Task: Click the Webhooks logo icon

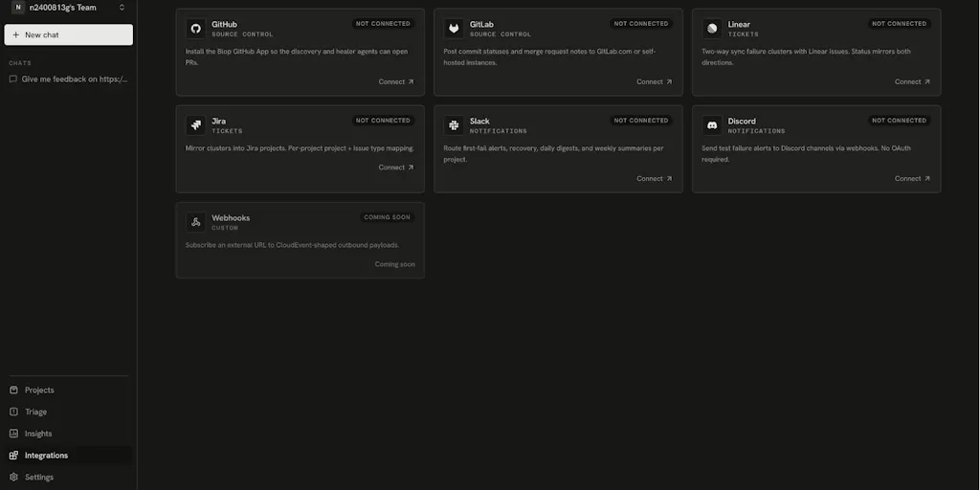Action: click(195, 222)
